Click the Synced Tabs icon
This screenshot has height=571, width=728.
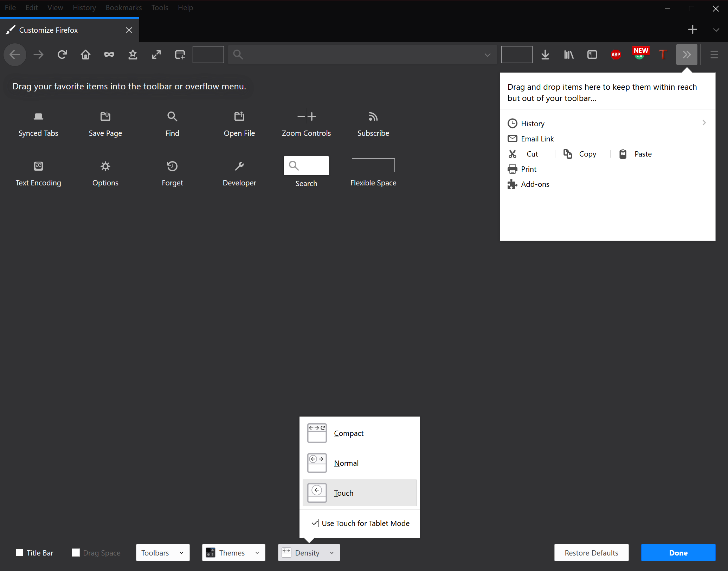coord(38,116)
